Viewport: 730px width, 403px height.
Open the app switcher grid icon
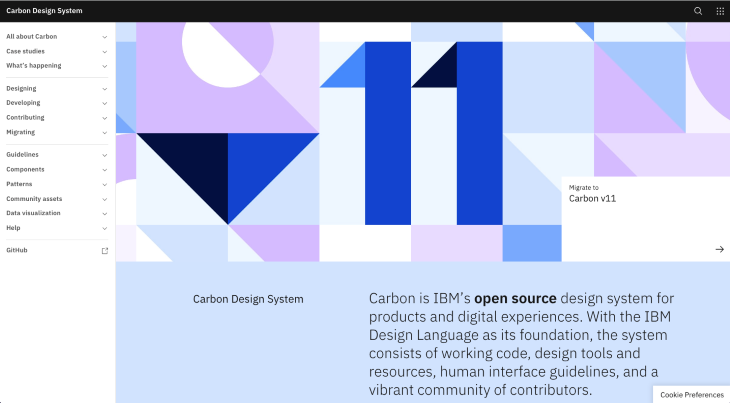click(x=720, y=11)
